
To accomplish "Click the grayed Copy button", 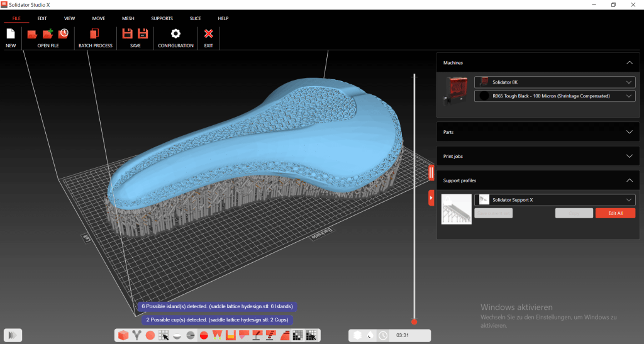I will click(x=574, y=213).
